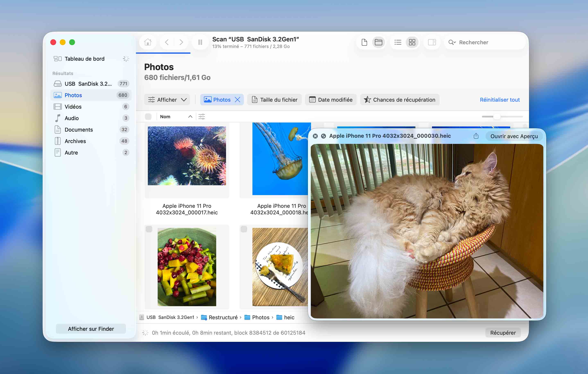
Task: Toggle sort order arrow of Nom column
Action: (190, 117)
